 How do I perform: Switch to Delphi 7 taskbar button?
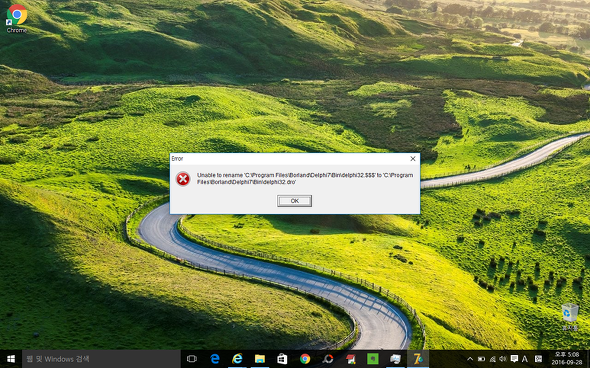418,359
